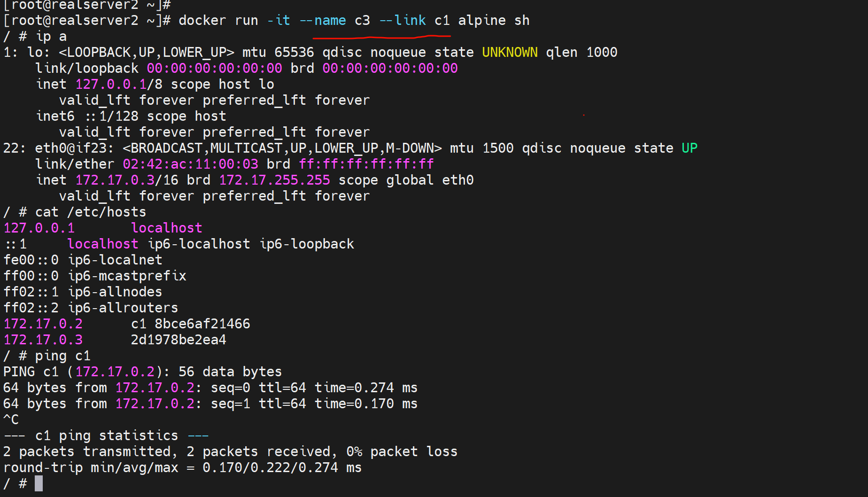
Task: Click the 'ip6-mcastprefix' hosts entry
Action: [x=127, y=276]
